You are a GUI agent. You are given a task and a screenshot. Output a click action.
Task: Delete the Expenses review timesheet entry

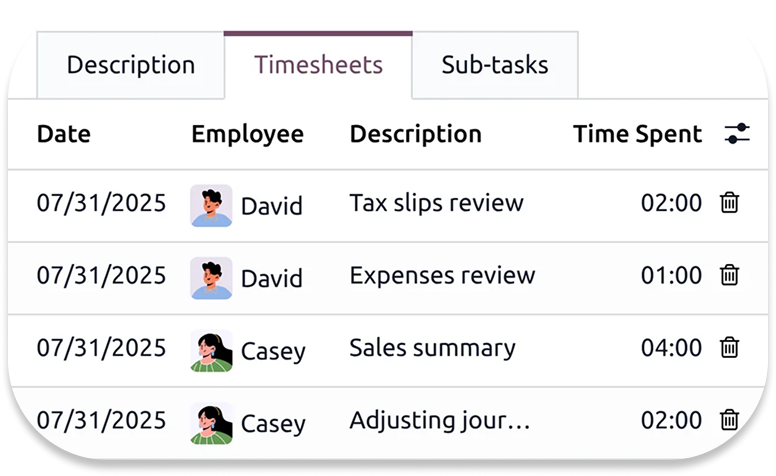click(730, 275)
